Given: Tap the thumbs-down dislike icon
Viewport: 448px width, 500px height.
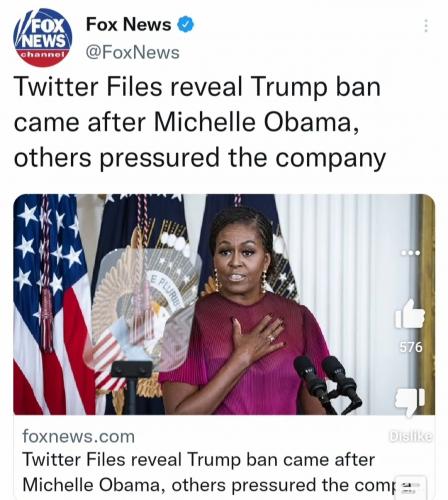Looking at the screenshot, I should coord(410,401).
